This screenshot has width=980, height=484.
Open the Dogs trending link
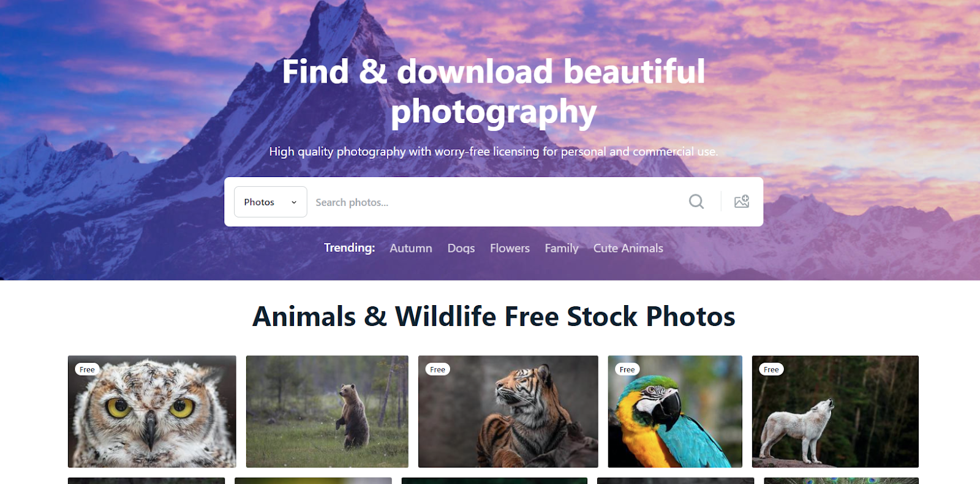[x=461, y=248]
